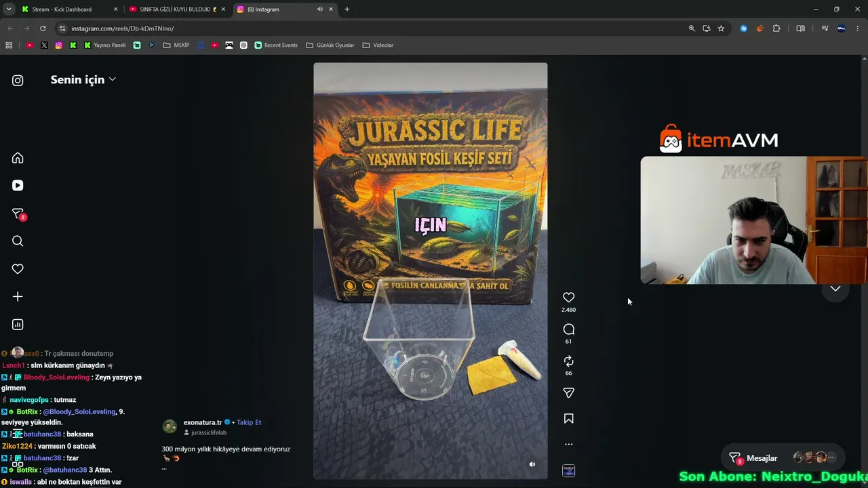Image resolution: width=868 pixels, height=488 pixels.
Task: Click chat username navivcgofps
Action: click(29, 401)
